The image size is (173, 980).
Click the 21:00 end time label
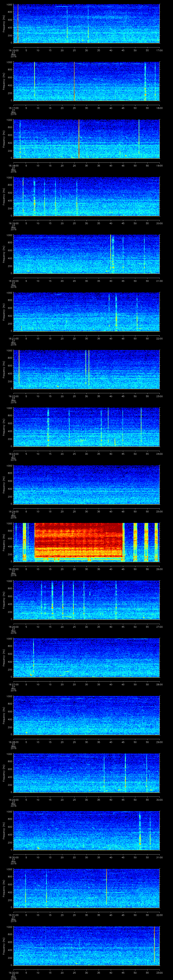click(x=159, y=281)
